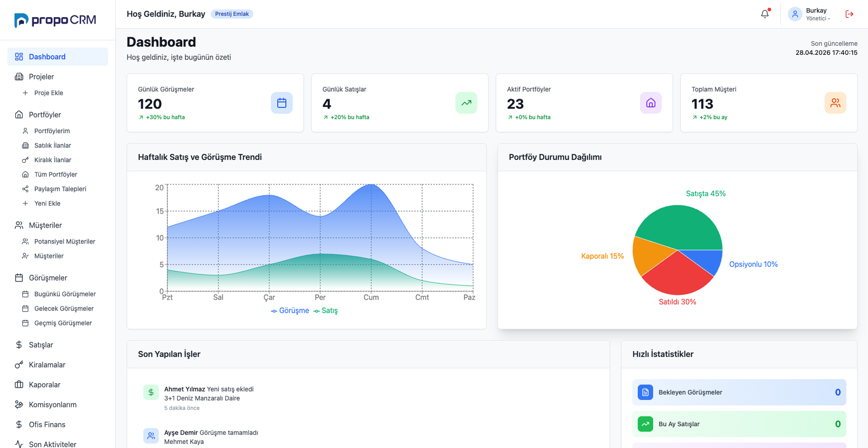
Task: Click the Günlük Görüşmeler value 120
Action: (150, 104)
